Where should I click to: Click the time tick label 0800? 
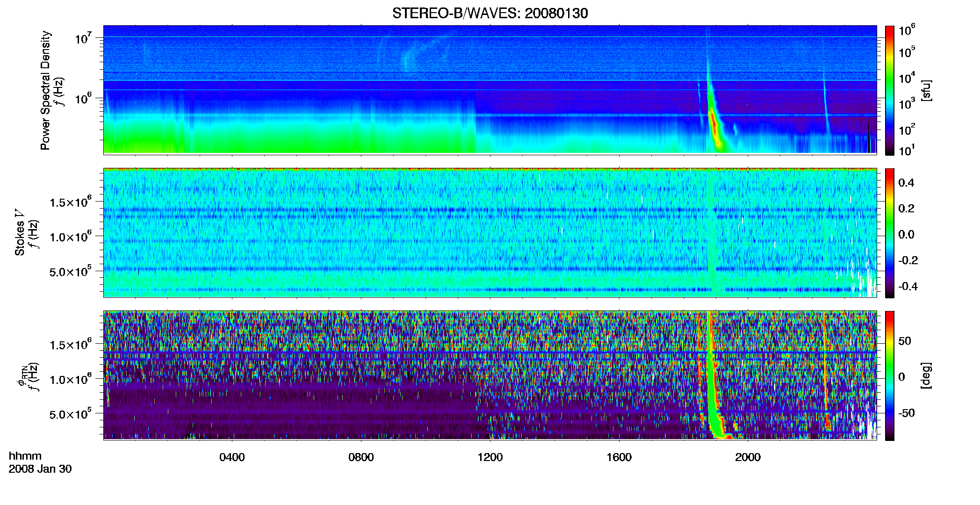click(361, 457)
